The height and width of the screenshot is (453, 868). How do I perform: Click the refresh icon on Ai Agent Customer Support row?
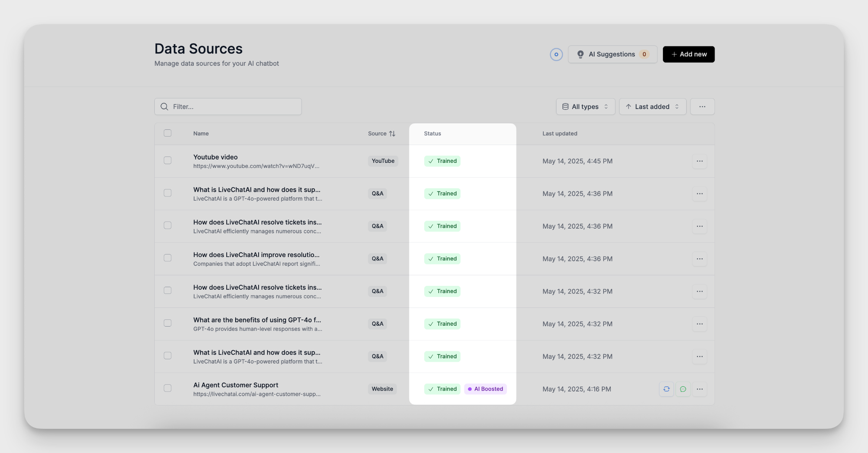pos(666,389)
